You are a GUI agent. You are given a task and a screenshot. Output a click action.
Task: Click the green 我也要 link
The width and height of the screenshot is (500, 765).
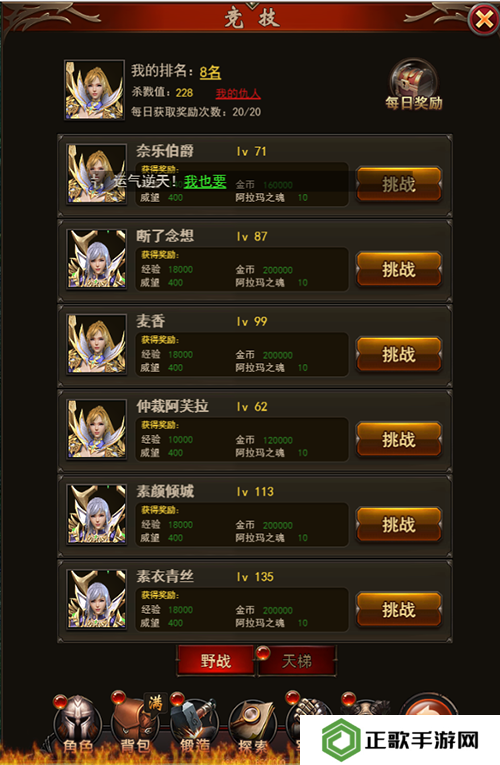[x=205, y=181]
